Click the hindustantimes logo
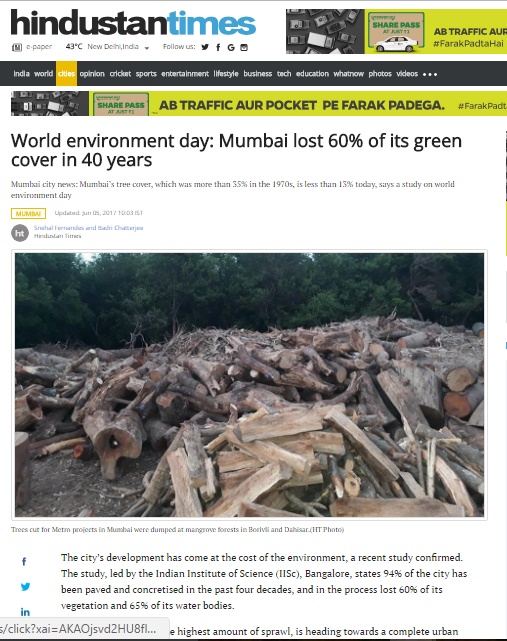507x641 pixels. [x=133, y=23]
